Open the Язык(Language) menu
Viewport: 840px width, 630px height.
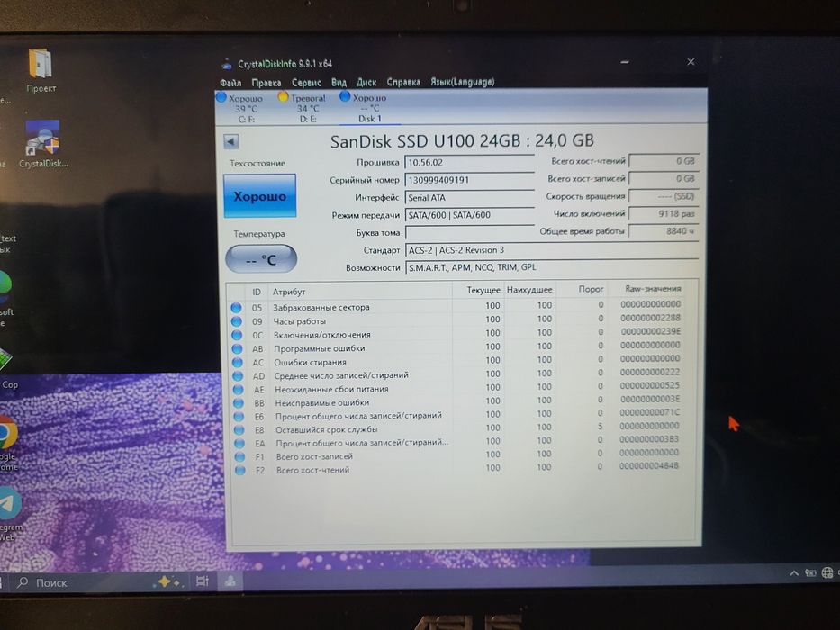[x=463, y=82]
